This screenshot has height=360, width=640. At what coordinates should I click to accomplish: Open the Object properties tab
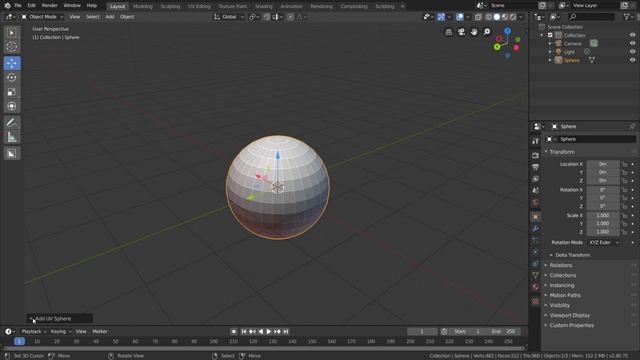click(x=536, y=217)
